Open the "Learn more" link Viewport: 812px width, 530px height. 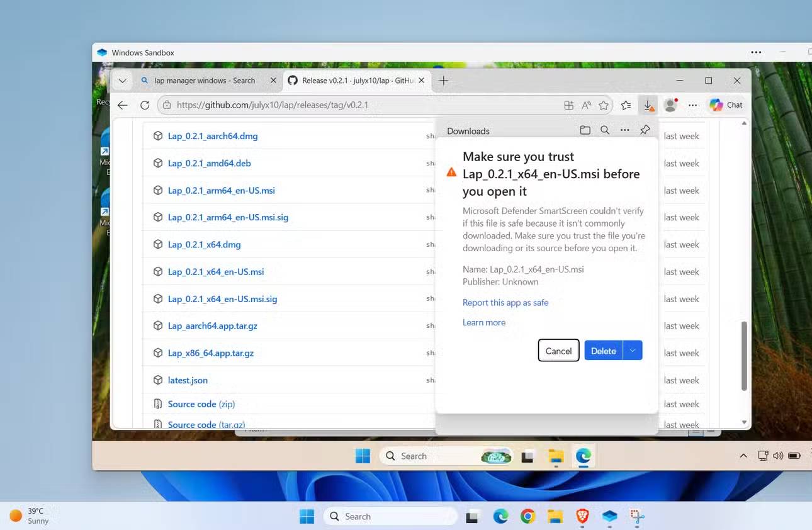484,322
